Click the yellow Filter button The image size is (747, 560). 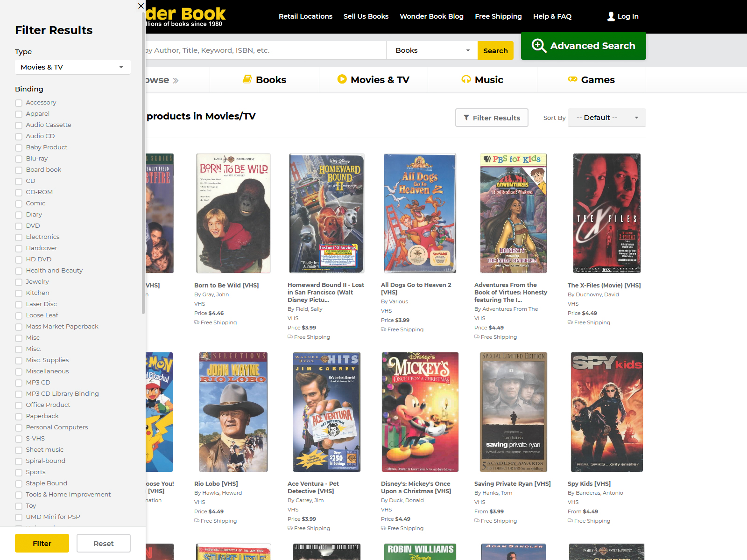coord(42,543)
